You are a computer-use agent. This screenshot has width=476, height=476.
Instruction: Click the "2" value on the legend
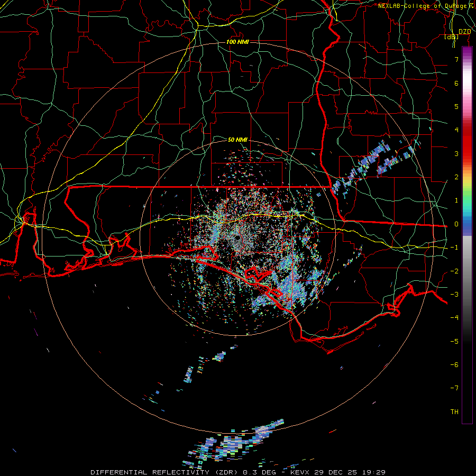pyautogui.click(x=456, y=177)
